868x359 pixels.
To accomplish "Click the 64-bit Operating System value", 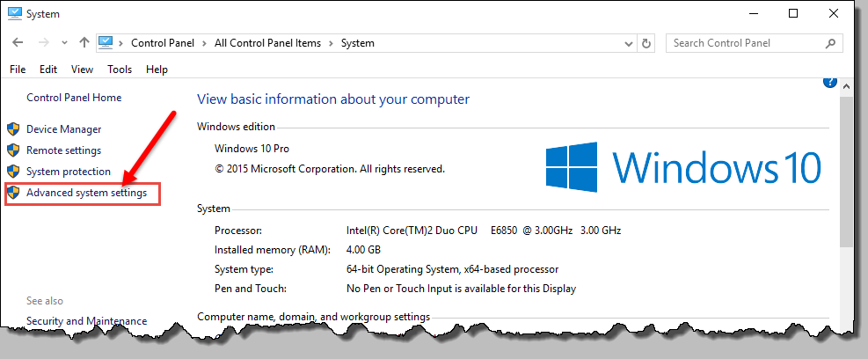I will tap(452, 270).
